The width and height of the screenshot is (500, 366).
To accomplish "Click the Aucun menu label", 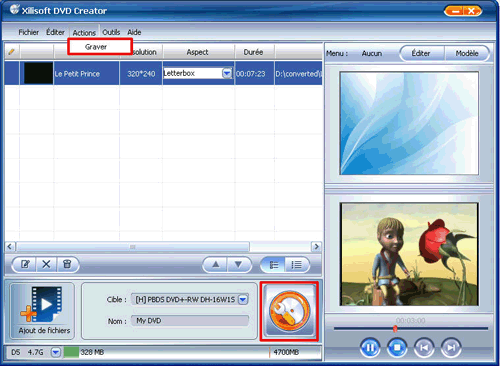I will coord(372,53).
